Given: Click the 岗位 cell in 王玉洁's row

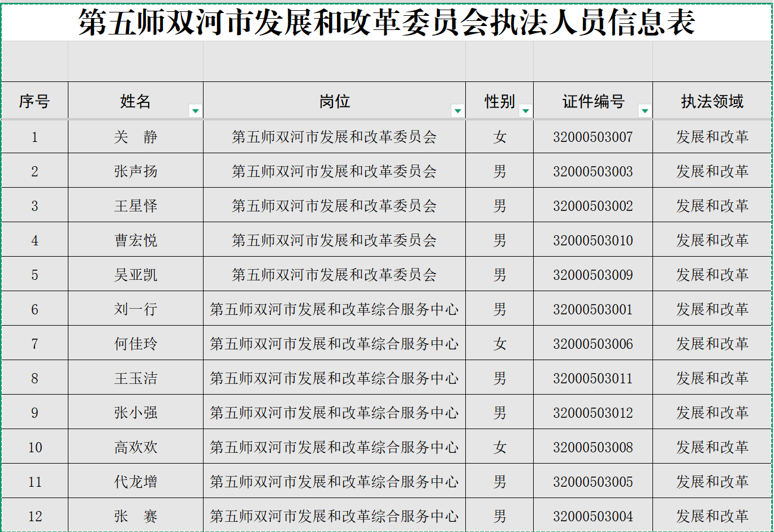Looking at the screenshot, I should click(335, 378).
